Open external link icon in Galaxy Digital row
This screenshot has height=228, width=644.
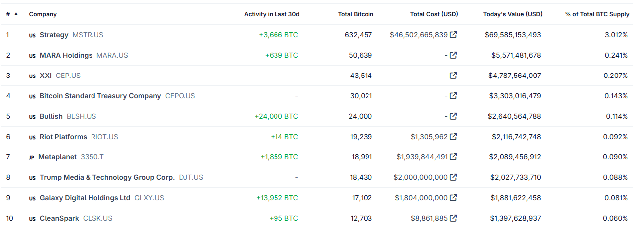(x=453, y=198)
